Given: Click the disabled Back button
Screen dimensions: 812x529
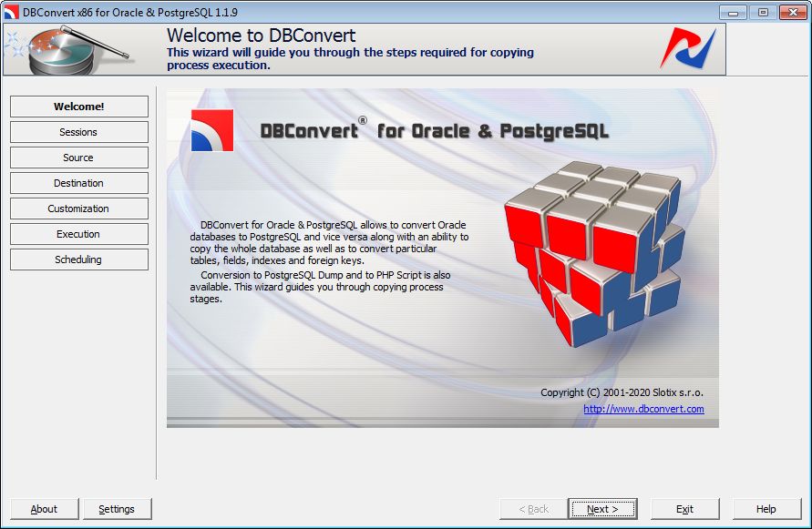Looking at the screenshot, I should (x=532, y=508).
